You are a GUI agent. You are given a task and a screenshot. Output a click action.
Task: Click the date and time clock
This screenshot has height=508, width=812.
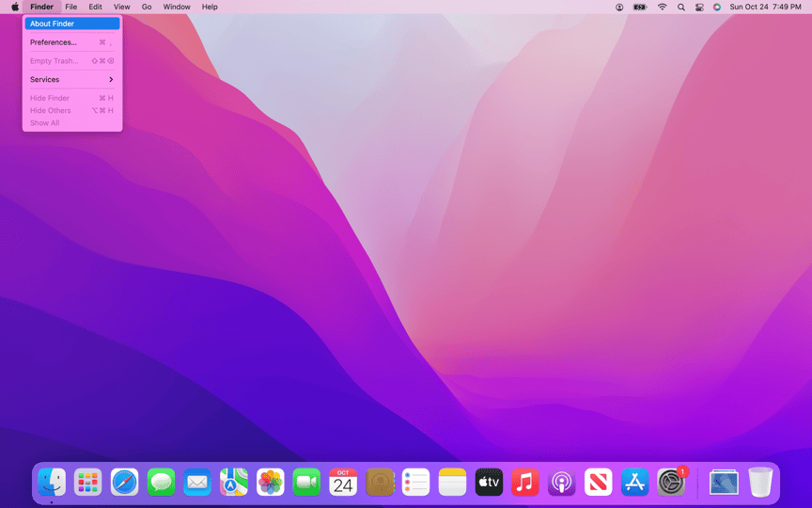coord(765,7)
